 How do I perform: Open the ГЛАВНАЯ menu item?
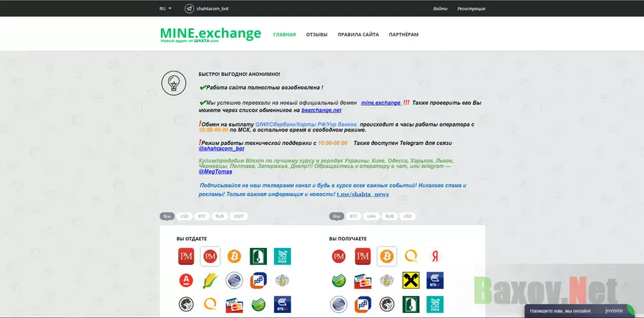pos(284,34)
